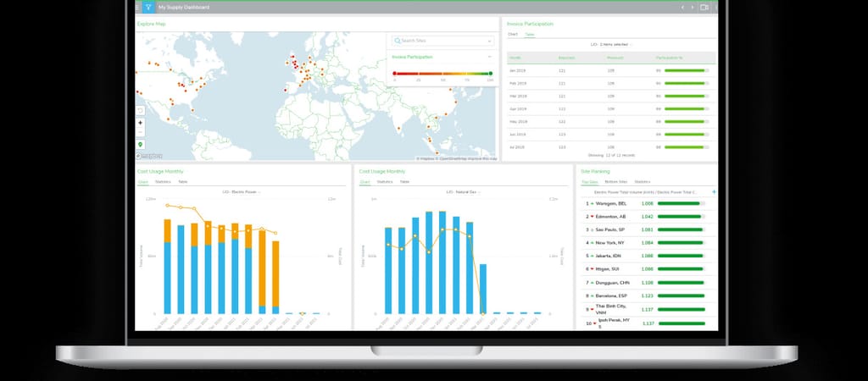Click the map zoom out minus button
The image size is (868, 381).
140,133
